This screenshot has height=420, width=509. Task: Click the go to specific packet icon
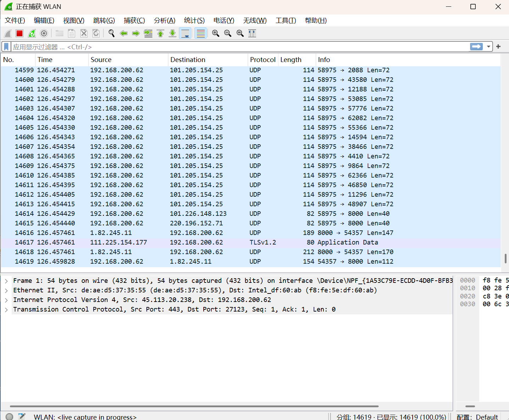point(148,33)
